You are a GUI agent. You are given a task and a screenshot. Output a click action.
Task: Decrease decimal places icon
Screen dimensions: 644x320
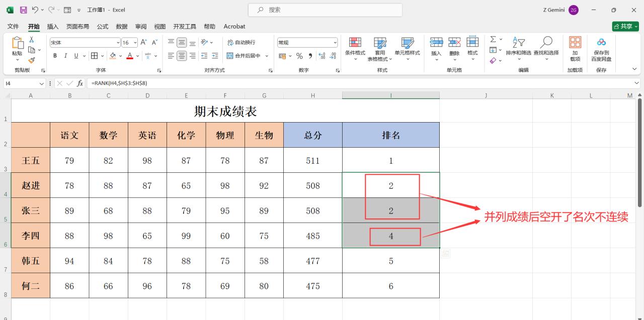click(333, 56)
